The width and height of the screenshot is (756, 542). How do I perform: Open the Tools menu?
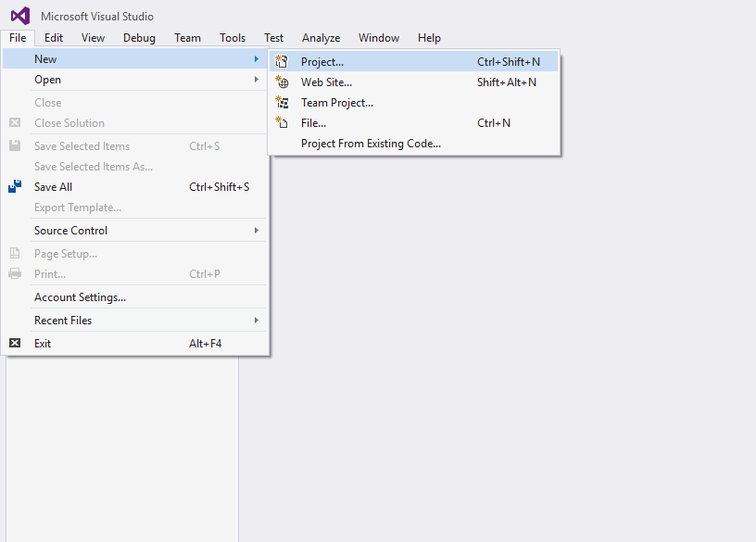(x=233, y=38)
